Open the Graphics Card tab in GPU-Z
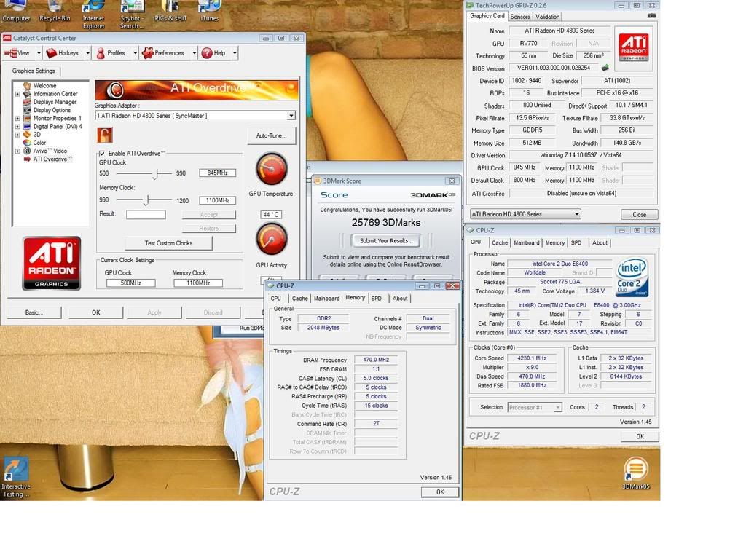The height and width of the screenshot is (560, 746). [487, 16]
